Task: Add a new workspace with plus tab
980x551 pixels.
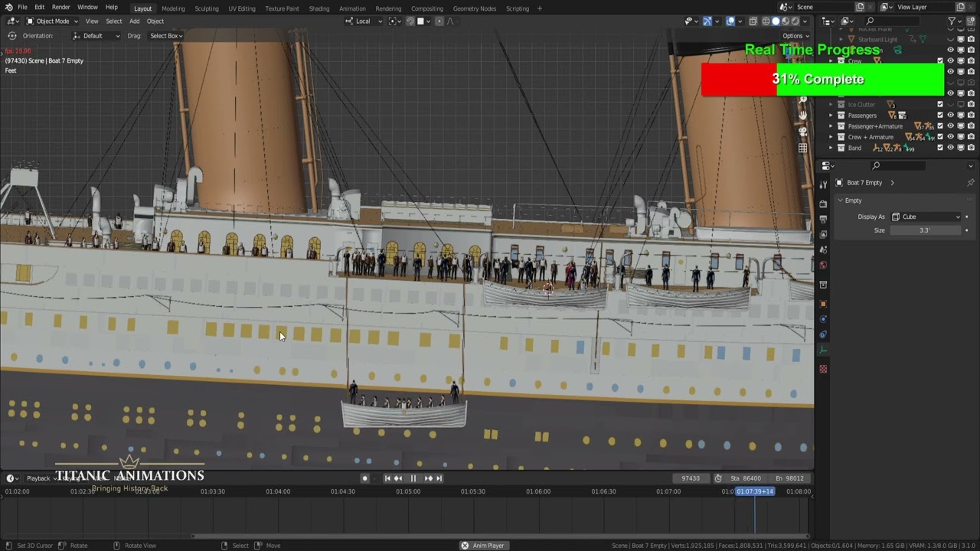Action: pos(540,8)
